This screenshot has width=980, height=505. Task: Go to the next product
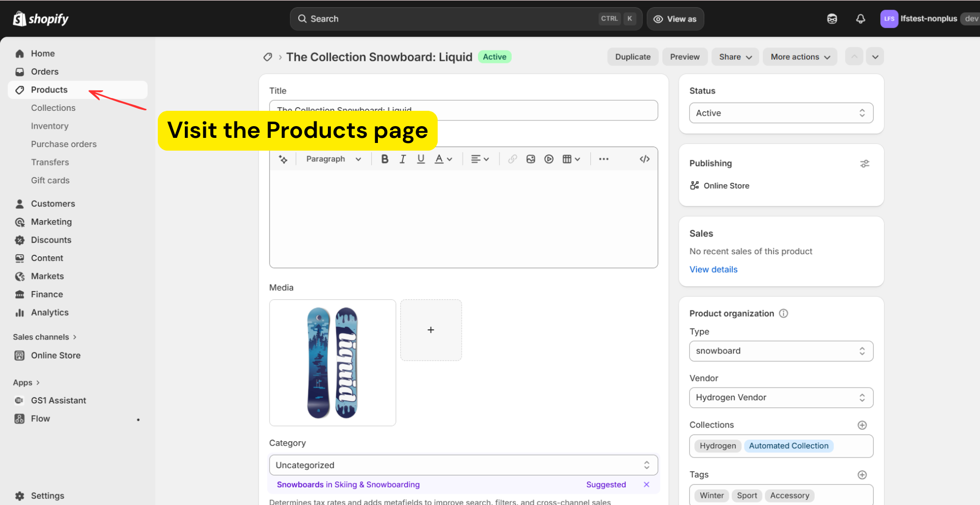click(875, 57)
